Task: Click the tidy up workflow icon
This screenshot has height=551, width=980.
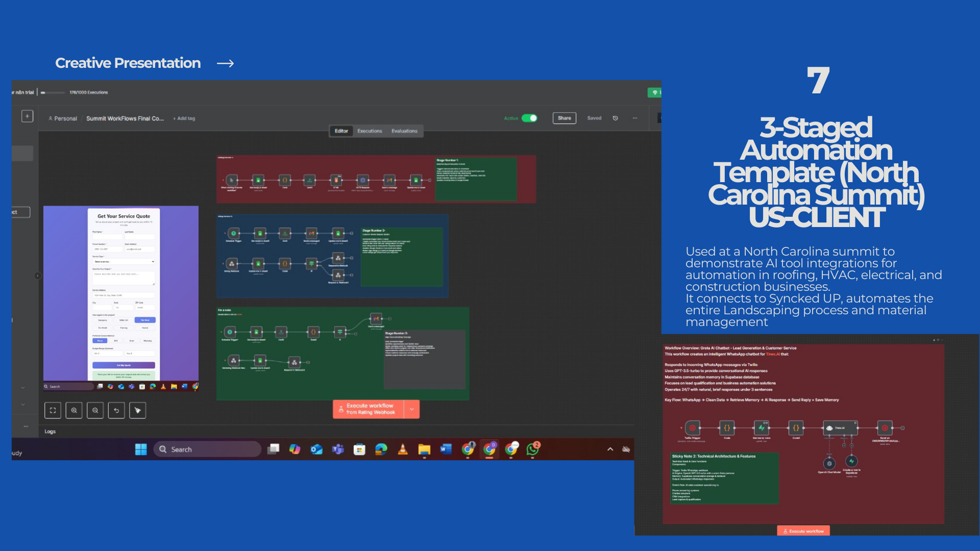Action: [x=138, y=410]
